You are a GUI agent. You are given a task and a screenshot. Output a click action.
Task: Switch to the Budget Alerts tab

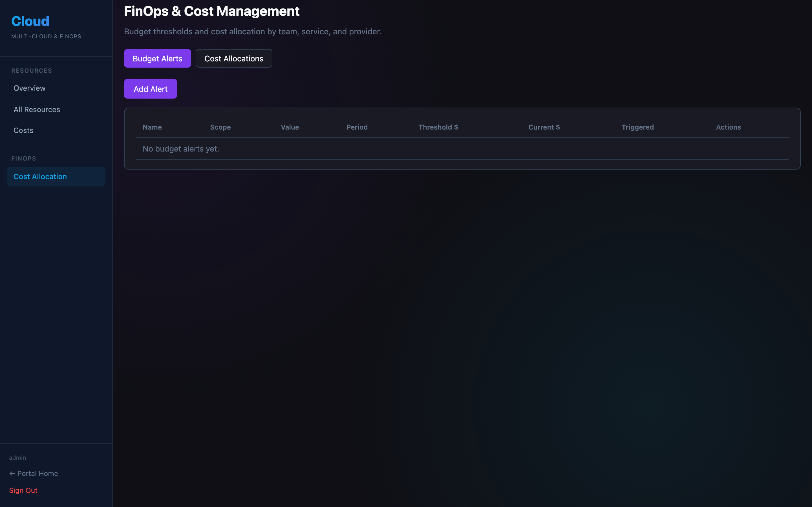coord(157,59)
